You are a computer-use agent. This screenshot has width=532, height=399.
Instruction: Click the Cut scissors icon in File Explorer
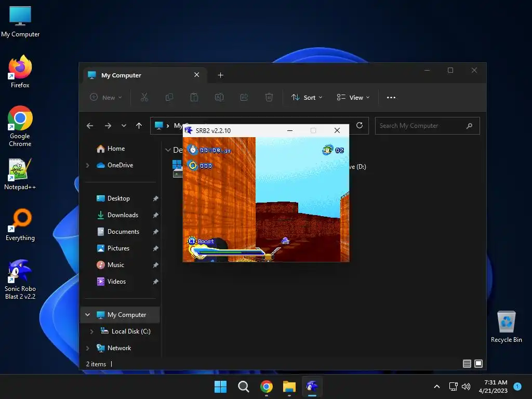click(x=144, y=97)
